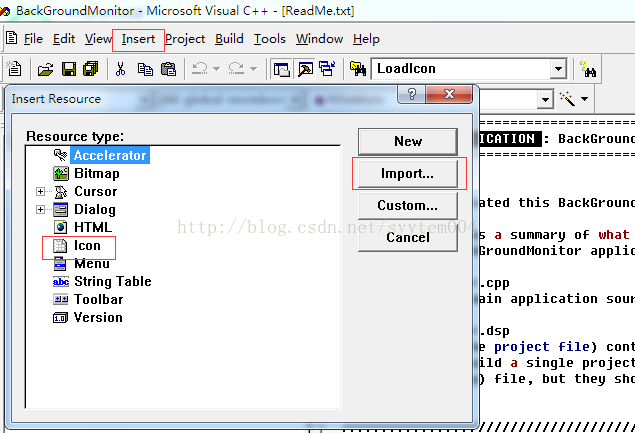Select Cursor in resource list

coord(96,191)
